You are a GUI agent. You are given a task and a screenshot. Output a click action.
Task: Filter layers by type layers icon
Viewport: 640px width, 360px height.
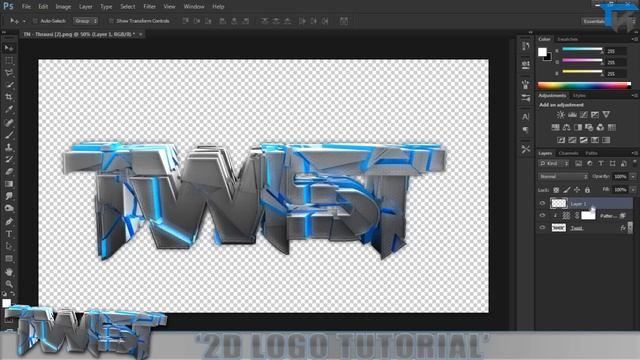(x=601, y=164)
